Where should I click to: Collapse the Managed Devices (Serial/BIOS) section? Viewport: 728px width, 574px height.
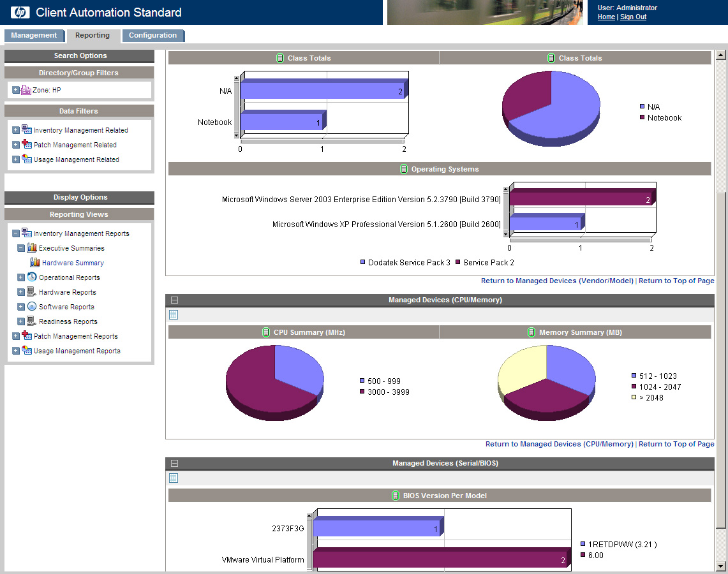click(175, 463)
